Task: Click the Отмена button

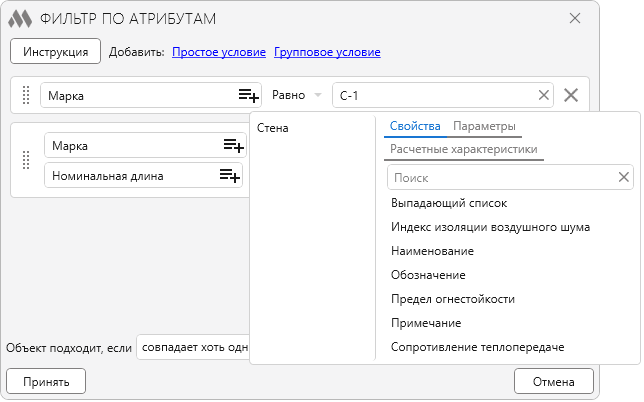Action: coord(553,381)
